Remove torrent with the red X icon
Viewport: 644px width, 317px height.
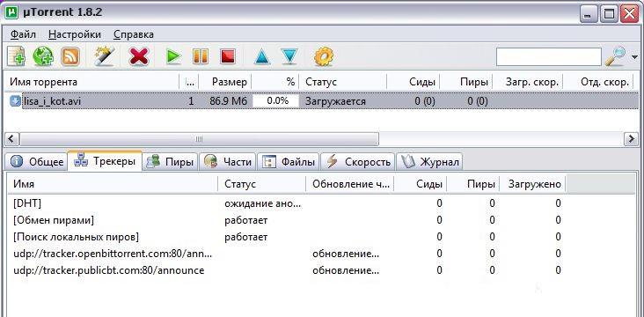point(139,56)
